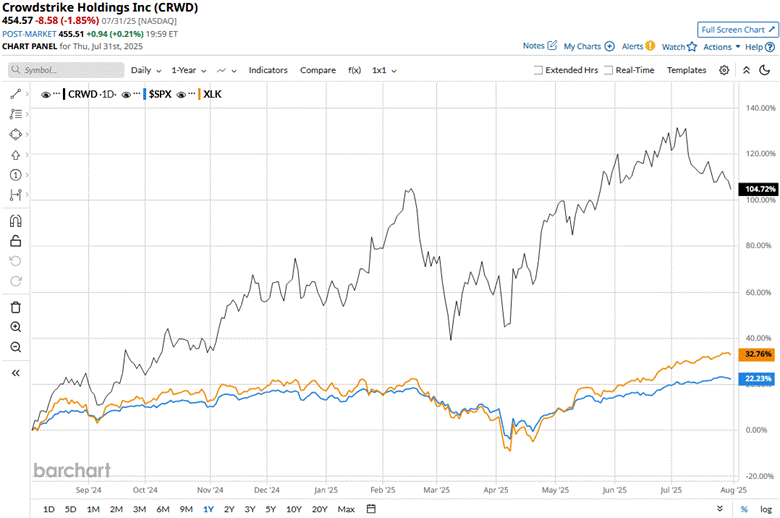Open the Compare menu
The height and width of the screenshot is (518, 780).
318,70
